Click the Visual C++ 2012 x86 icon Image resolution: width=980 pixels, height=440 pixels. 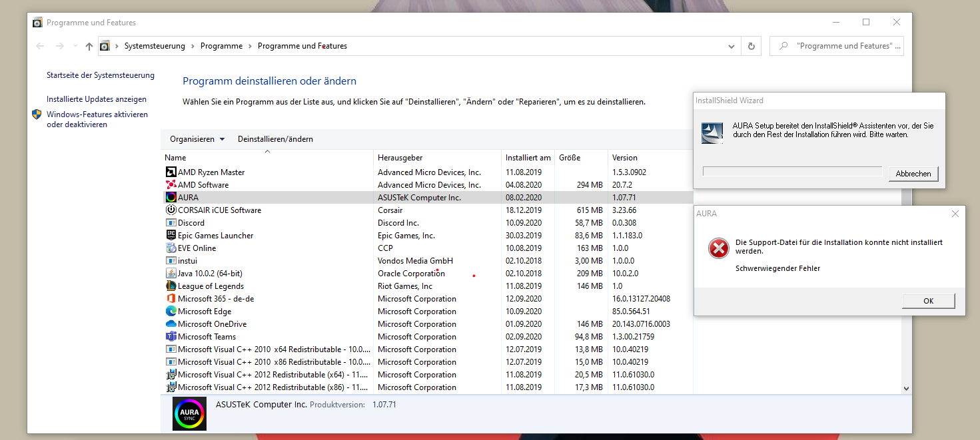pos(171,387)
